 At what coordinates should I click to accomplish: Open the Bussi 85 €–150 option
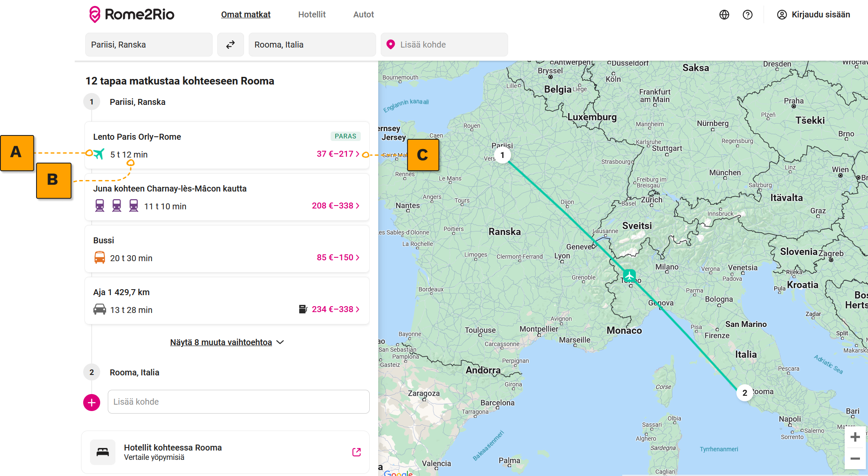tap(227, 249)
